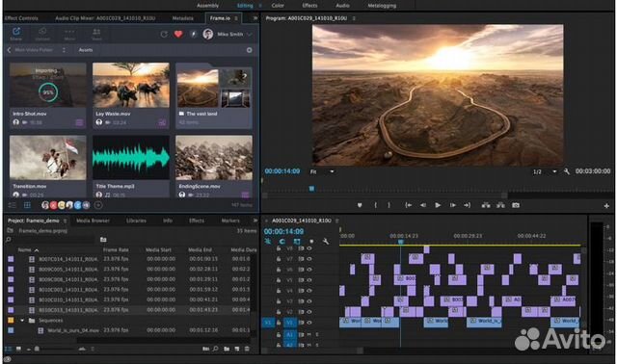The height and width of the screenshot is (364, 617).
Task: Click the Export Frame camera icon
Action: coord(516,205)
